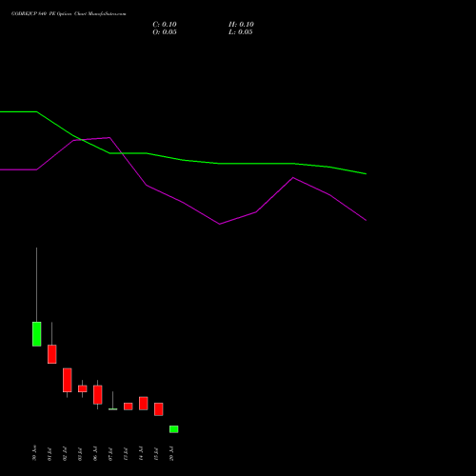This screenshot has height=476, width=476.
Task: Click the 20 Jul date label
Action: (171, 454)
